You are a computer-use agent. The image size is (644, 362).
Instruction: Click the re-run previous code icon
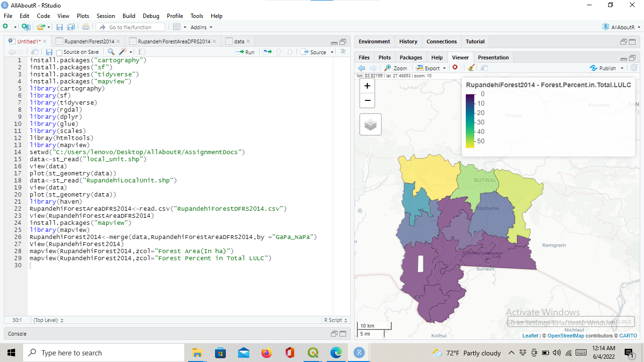pos(267,52)
